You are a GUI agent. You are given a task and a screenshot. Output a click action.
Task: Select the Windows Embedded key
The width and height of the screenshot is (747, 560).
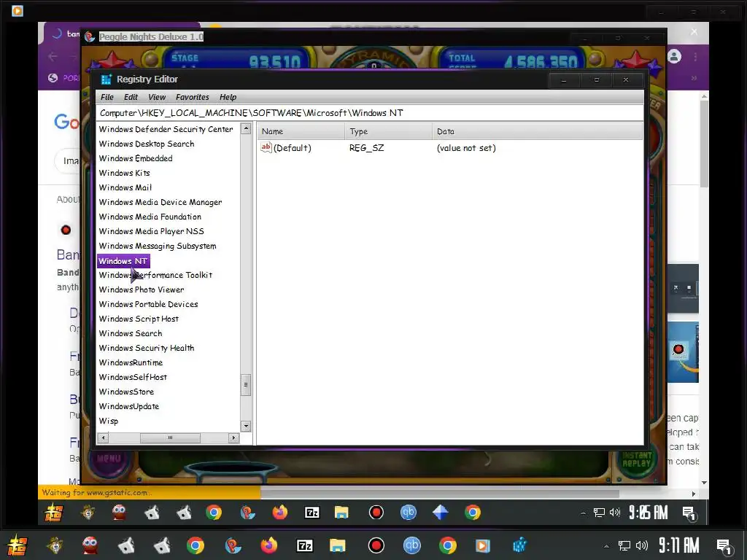tap(135, 158)
